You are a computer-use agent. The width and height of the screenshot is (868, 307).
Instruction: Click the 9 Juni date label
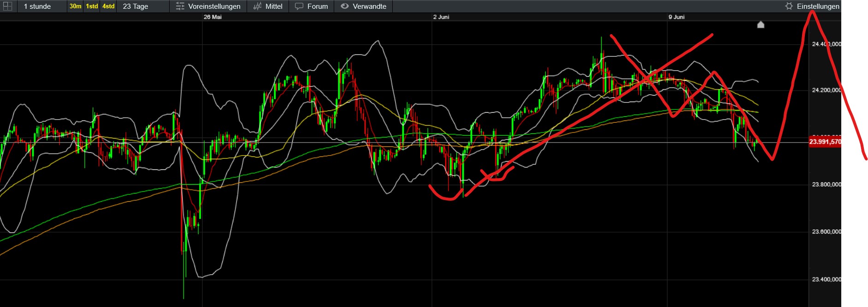tap(677, 17)
